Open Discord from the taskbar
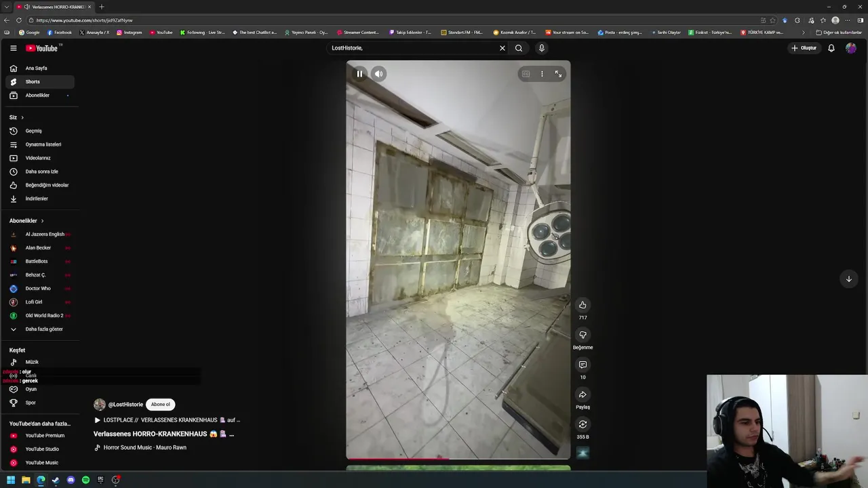The width and height of the screenshot is (868, 488). 71,480
